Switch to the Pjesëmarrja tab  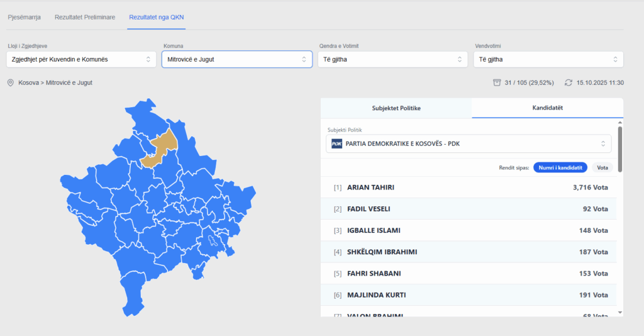24,17
